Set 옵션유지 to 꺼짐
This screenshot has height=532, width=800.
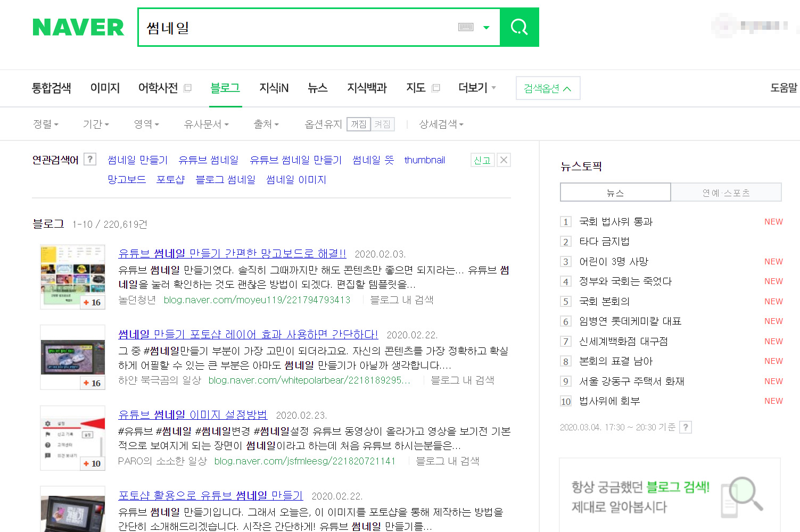359,124
